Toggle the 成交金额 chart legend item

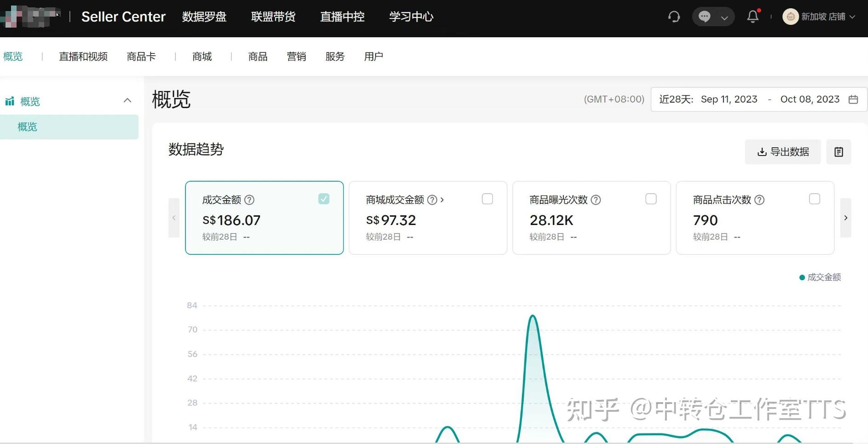(x=820, y=277)
